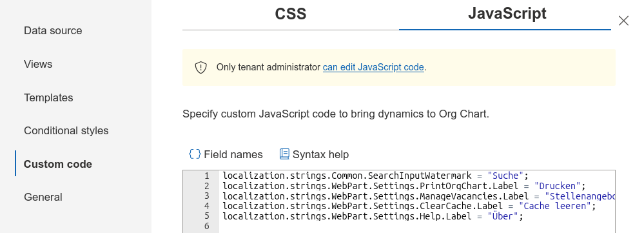Click the Syntax help book icon
The height and width of the screenshot is (233, 644).
click(284, 154)
